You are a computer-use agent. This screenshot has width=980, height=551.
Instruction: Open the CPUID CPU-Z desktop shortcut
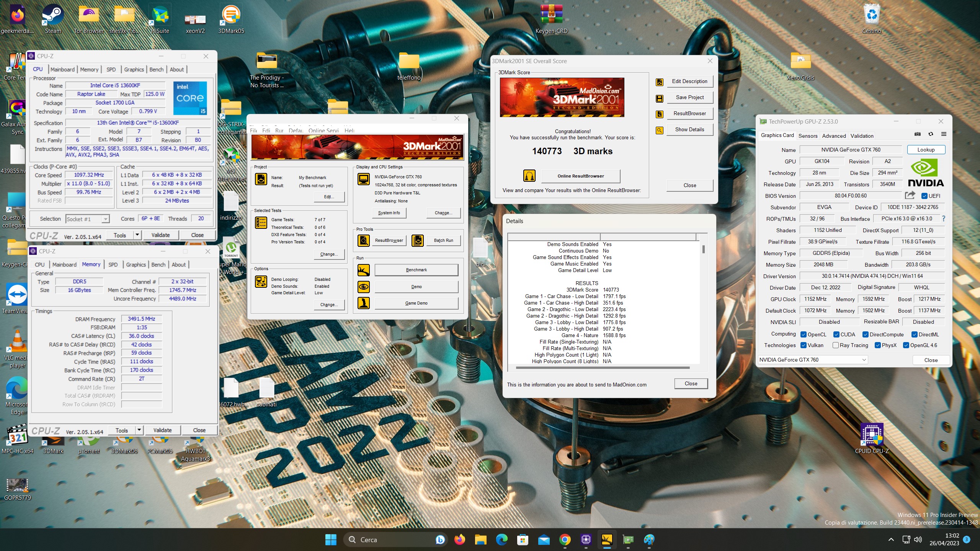872,439
